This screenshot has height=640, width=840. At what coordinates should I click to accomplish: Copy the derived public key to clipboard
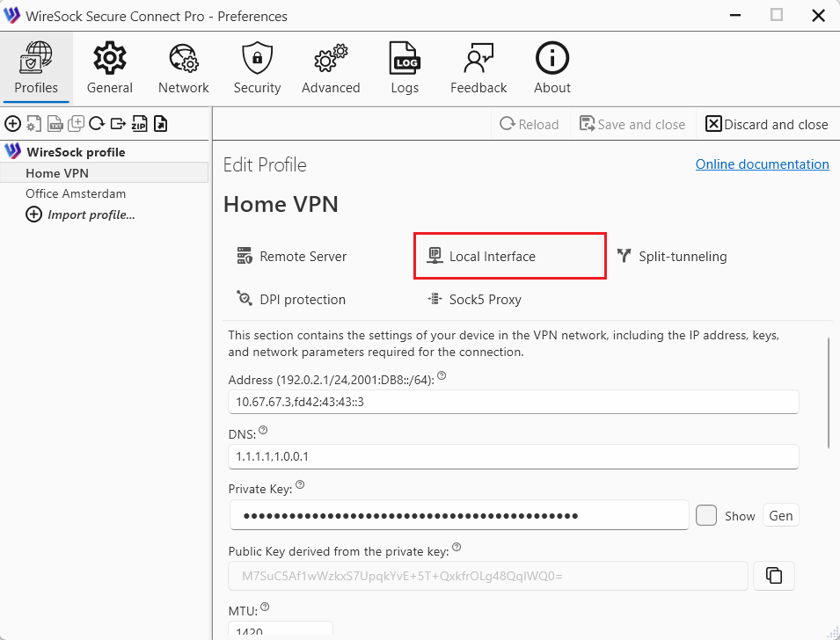774,575
